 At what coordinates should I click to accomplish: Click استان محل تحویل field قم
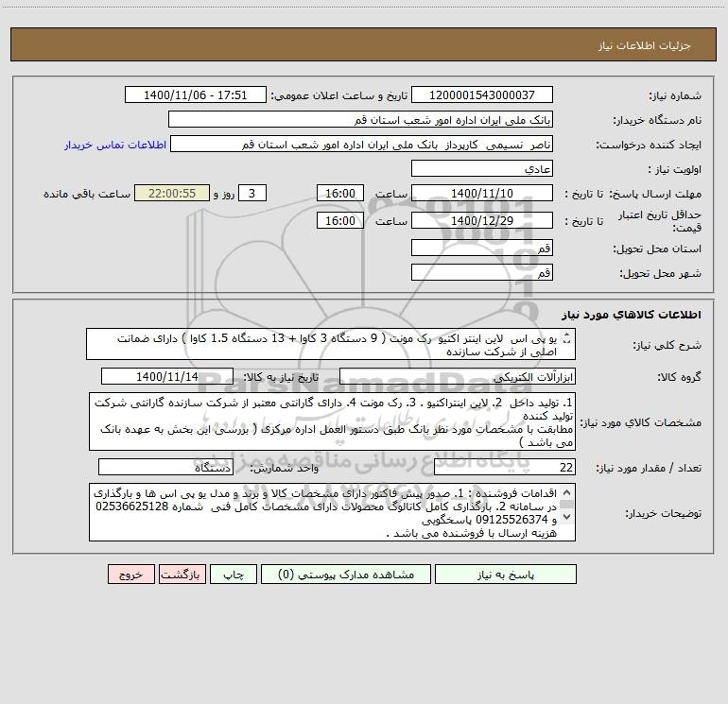point(482,248)
